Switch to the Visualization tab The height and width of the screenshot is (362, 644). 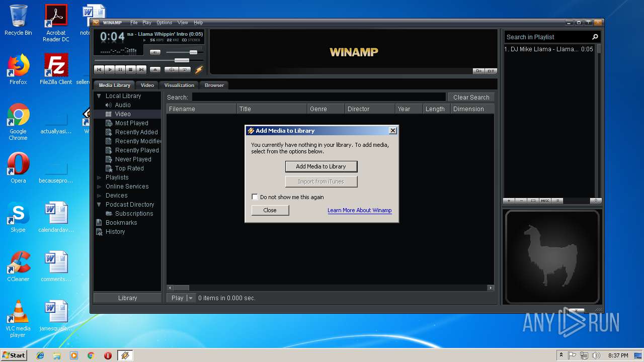pos(179,85)
